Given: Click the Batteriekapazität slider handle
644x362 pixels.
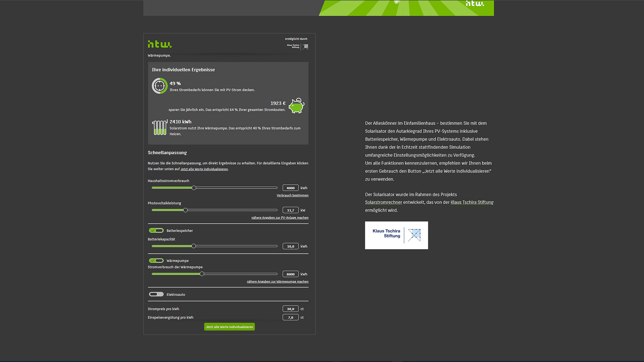Looking at the screenshot, I should coord(194,246).
